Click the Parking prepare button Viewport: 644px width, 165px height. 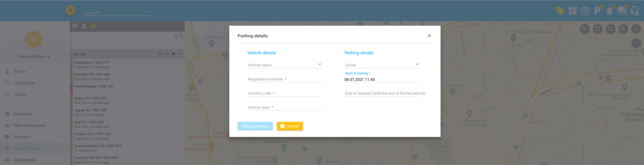[x=255, y=126]
